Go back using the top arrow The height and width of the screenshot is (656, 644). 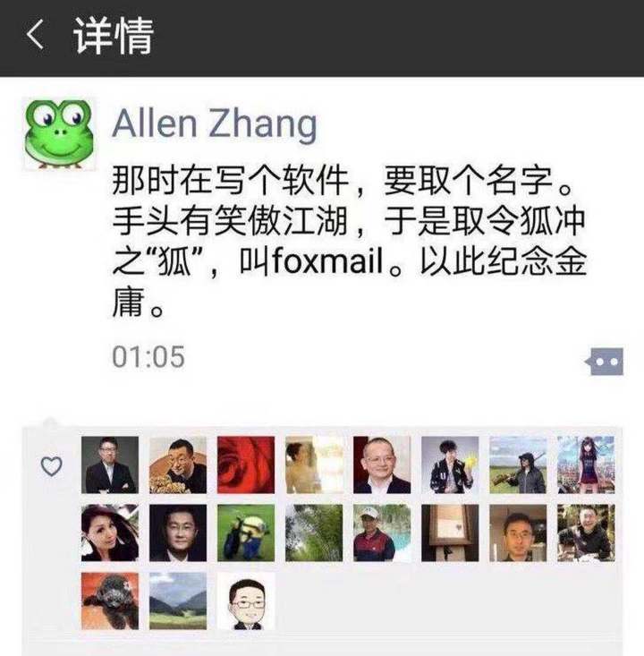pyautogui.click(x=35, y=35)
